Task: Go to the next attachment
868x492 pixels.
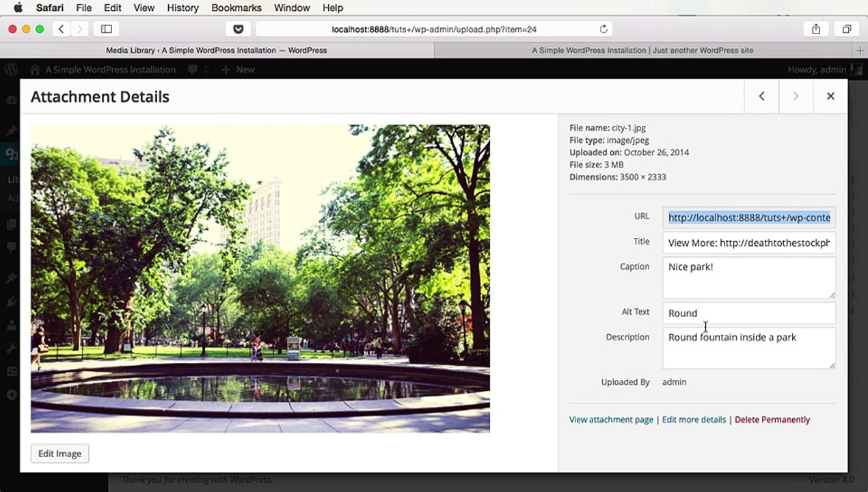Action: coord(796,96)
